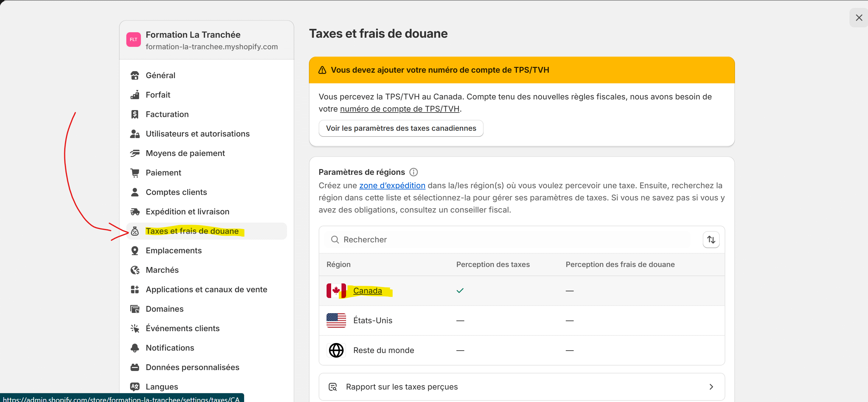Viewport: 868px width, 402px height.
Task: Click the Langues translation icon
Action: [135, 386]
